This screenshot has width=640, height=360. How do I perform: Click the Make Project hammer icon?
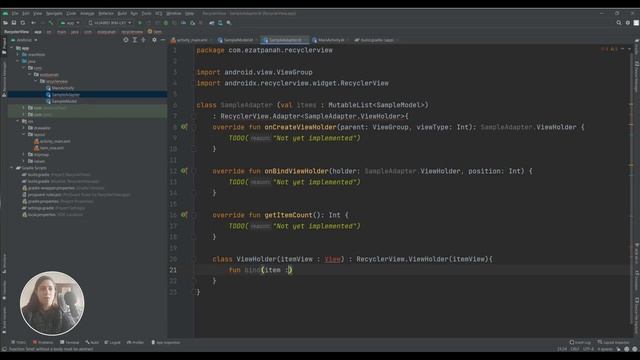[51, 23]
